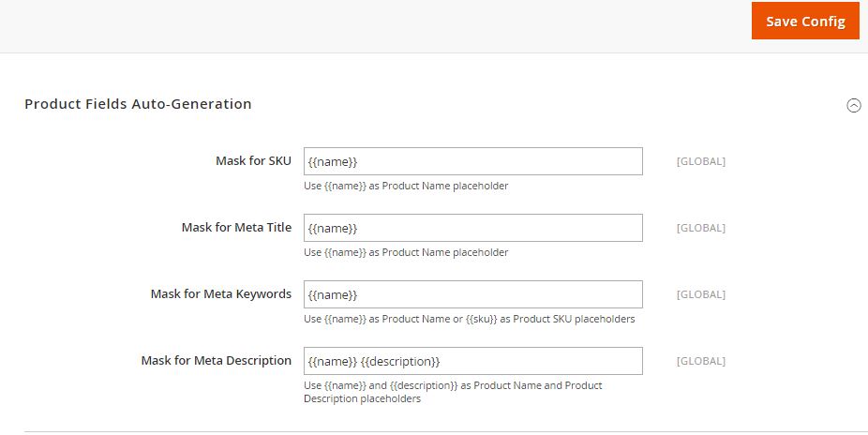The image size is (868, 435).
Task: Toggle the Product Fields Auto-Generation section header
Action: [x=138, y=104]
